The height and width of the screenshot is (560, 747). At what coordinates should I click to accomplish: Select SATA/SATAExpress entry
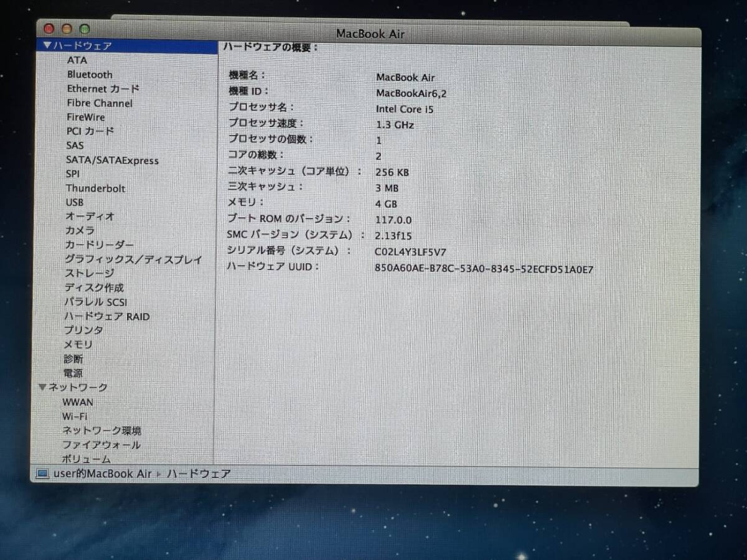coord(112,161)
